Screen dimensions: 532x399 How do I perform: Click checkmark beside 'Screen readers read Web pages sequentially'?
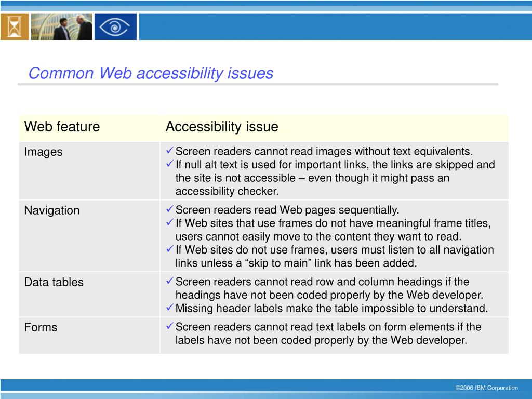coord(169,209)
